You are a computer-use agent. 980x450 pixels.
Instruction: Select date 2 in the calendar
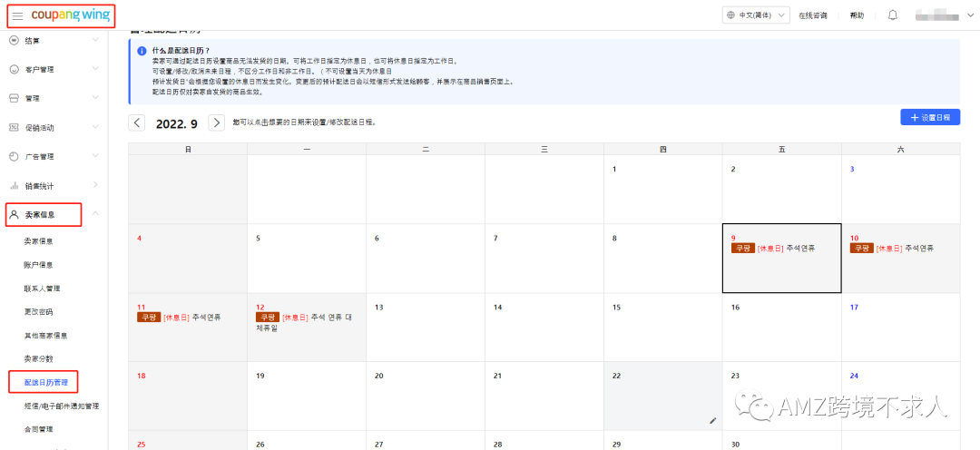(782, 190)
